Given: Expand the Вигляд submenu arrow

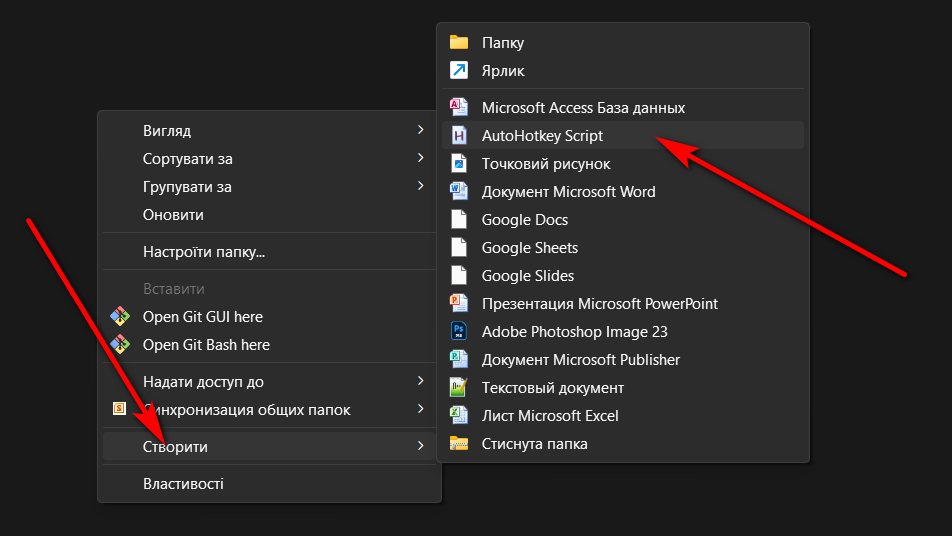Looking at the screenshot, I should 420,130.
